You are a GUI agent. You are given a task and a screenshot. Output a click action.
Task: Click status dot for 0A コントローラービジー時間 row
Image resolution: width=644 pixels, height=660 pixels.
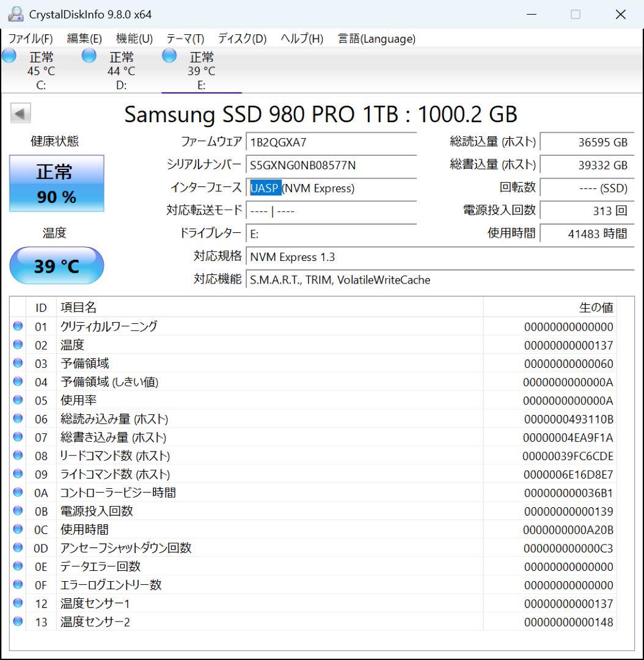[18, 492]
